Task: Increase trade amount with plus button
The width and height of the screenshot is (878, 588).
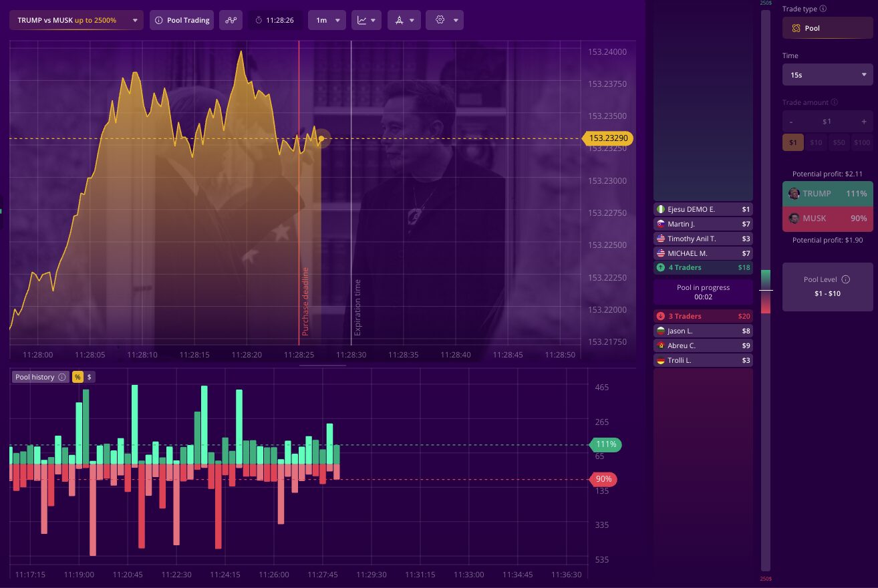Action: point(863,122)
